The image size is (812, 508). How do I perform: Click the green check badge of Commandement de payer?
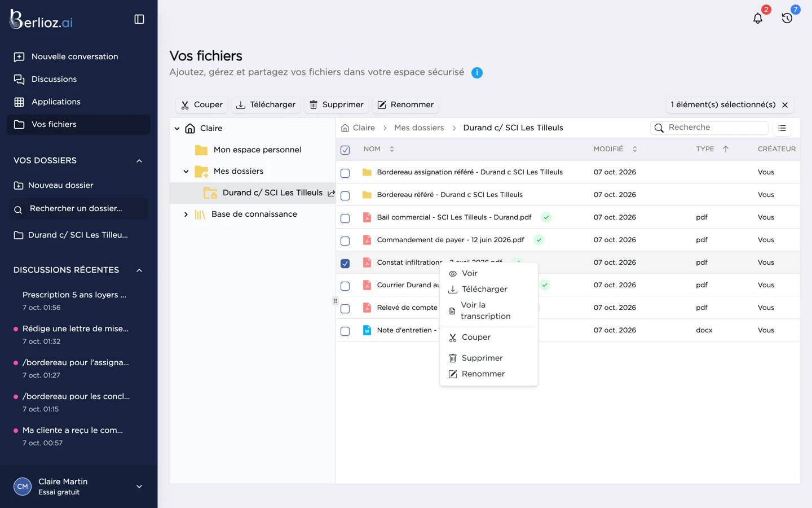coord(539,240)
